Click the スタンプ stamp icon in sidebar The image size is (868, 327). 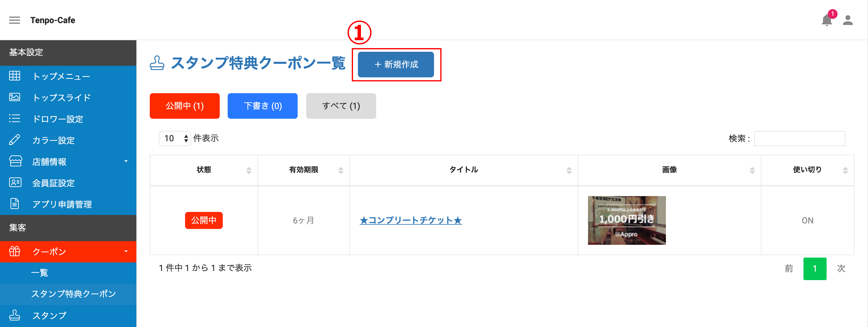click(15, 315)
